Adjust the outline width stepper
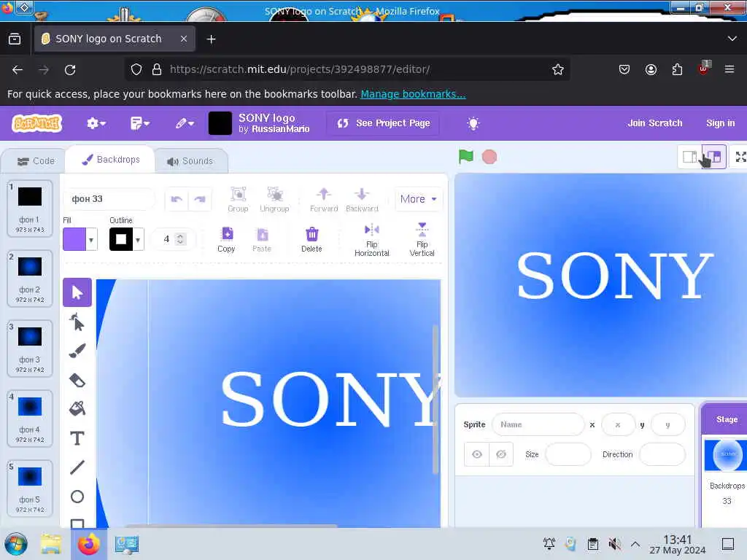This screenshot has height=560, width=747. tap(180, 239)
